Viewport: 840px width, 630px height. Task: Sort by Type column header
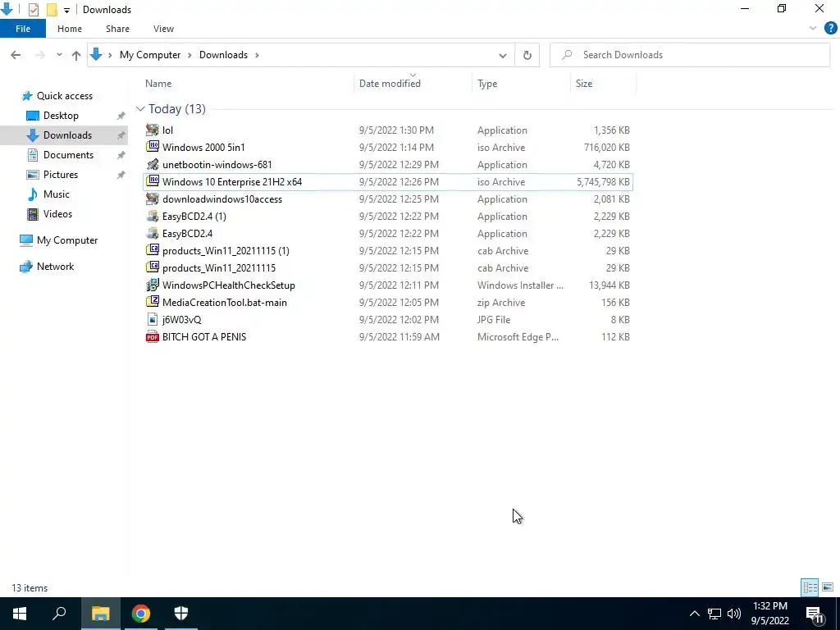tap(521, 84)
